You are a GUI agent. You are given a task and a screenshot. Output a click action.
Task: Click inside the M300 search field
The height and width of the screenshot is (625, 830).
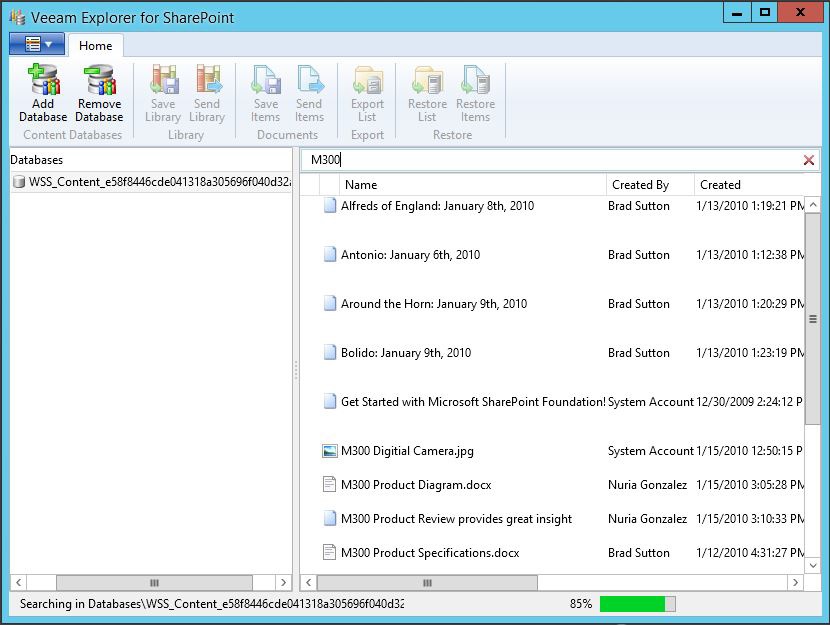point(553,160)
